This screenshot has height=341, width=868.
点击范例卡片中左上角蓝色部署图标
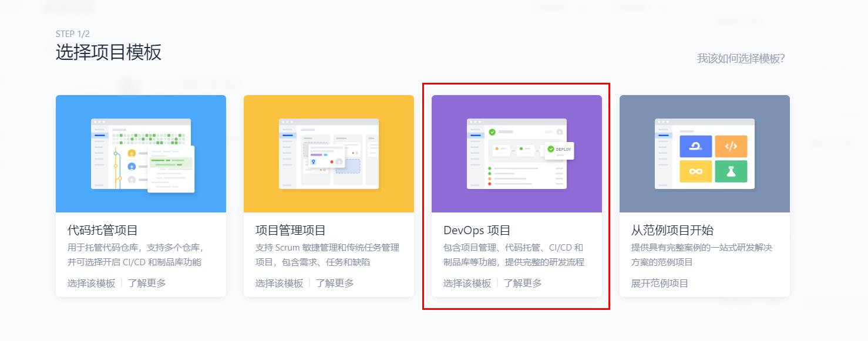(x=697, y=145)
